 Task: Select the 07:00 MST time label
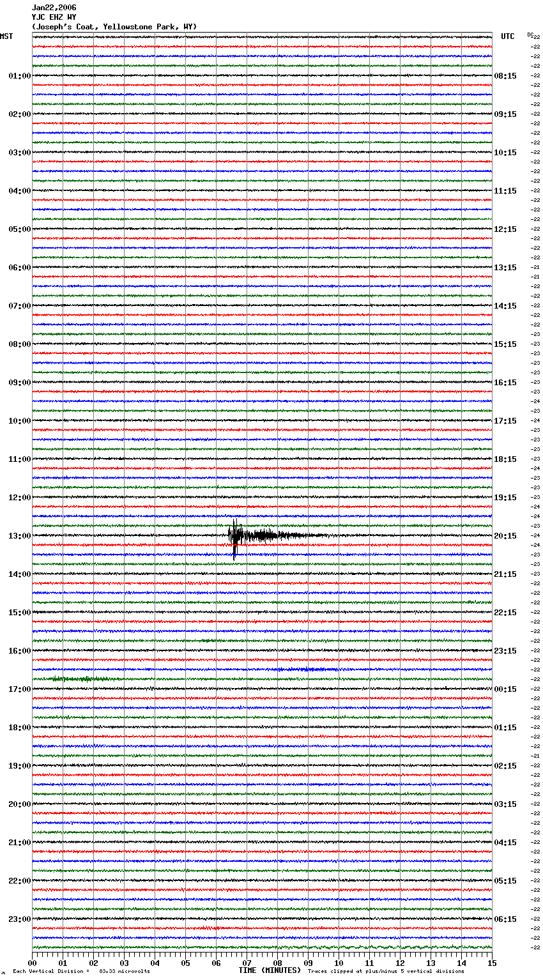(19, 306)
